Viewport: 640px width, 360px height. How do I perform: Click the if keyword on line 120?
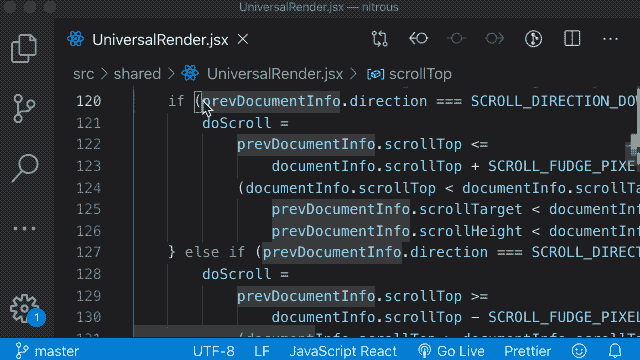coord(176,101)
